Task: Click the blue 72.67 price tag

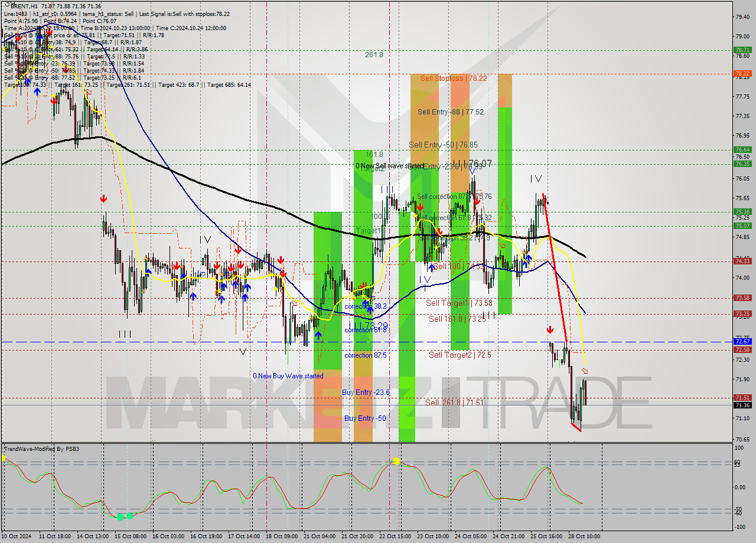Action: [742, 341]
